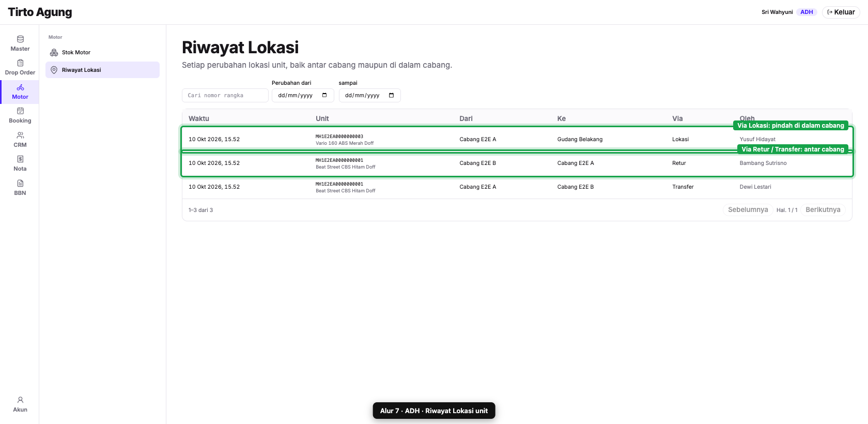Click user name Sri Wahyuni
This screenshot has height=424, width=868.
pos(777,12)
